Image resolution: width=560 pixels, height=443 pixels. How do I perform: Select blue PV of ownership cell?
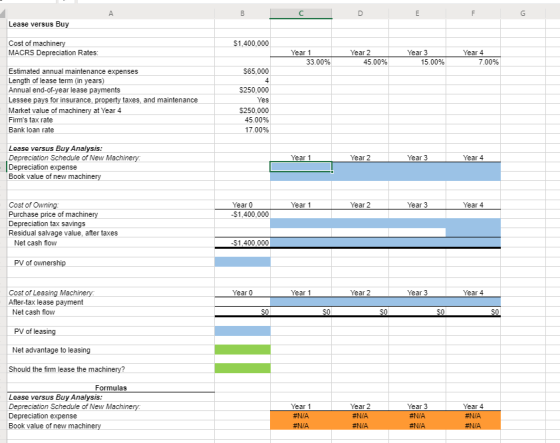[242, 262]
